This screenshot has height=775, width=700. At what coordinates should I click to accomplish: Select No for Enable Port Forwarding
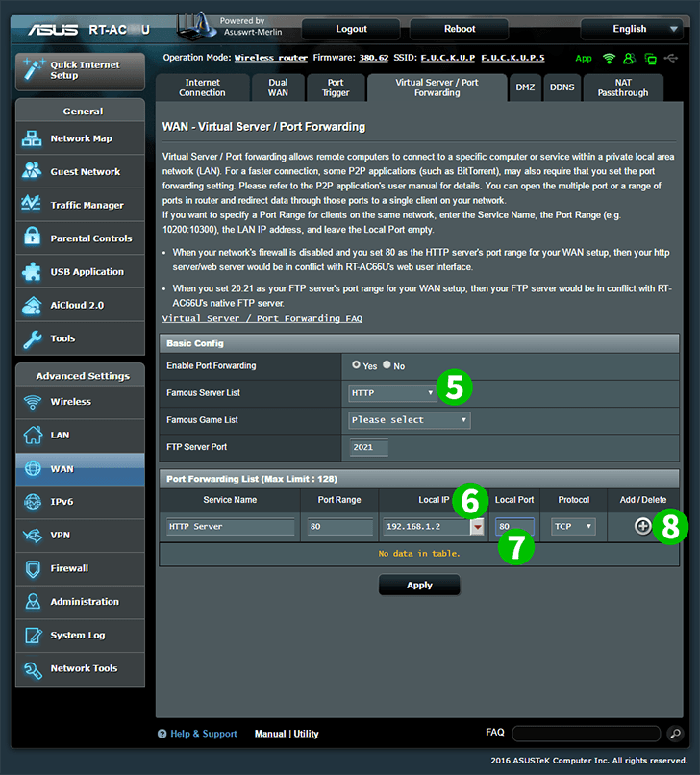pos(387,364)
